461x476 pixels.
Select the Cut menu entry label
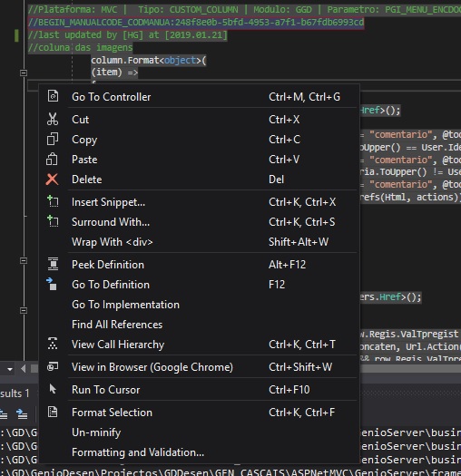[x=81, y=120]
